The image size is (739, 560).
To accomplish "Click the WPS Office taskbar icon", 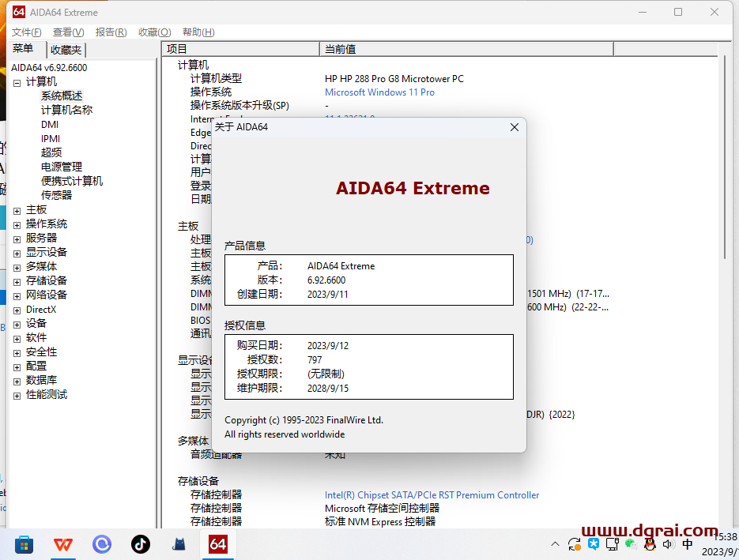I will tap(62, 544).
